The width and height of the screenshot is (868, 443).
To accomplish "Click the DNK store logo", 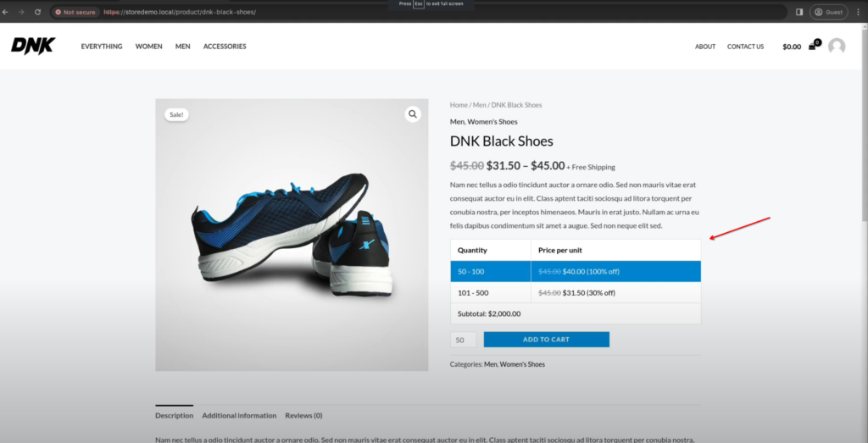I will tap(33, 46).
